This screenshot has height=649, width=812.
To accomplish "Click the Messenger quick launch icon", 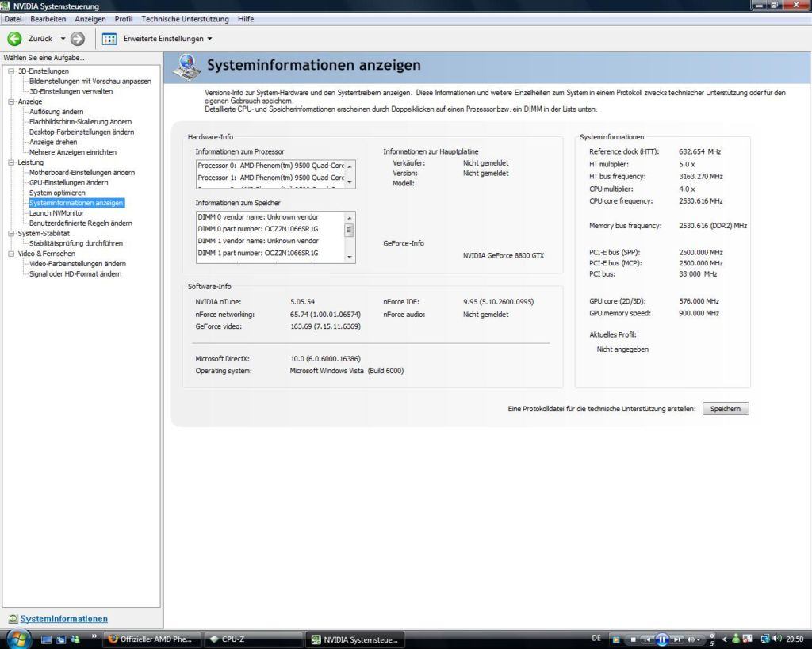I will (x=75, y=639).
